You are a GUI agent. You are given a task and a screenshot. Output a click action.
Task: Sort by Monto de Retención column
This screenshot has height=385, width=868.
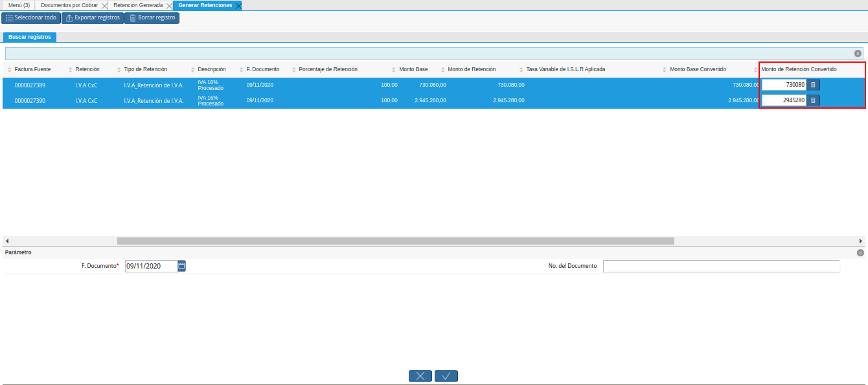tap(472, 69)
